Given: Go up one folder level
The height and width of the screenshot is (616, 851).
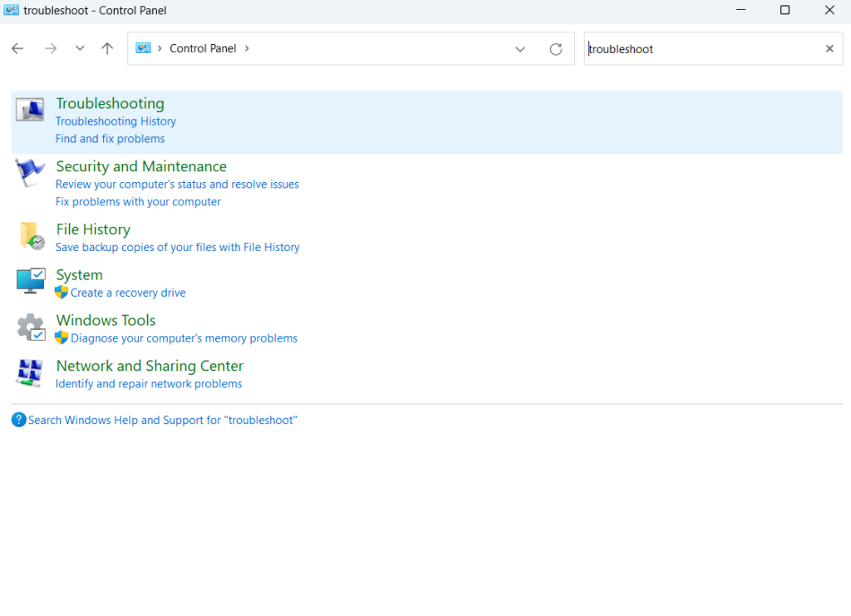Looking at the screenshot, I should (x=107, y=49).
